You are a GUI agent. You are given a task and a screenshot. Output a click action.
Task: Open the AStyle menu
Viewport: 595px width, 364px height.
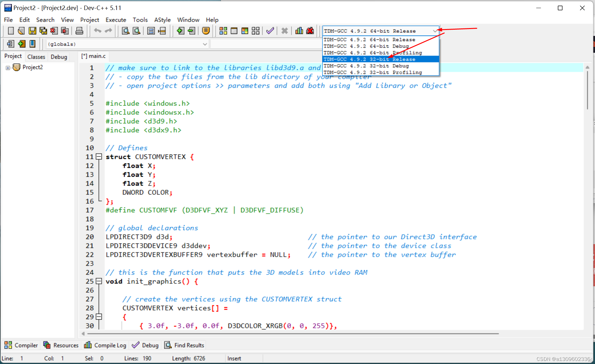[162, 20]
